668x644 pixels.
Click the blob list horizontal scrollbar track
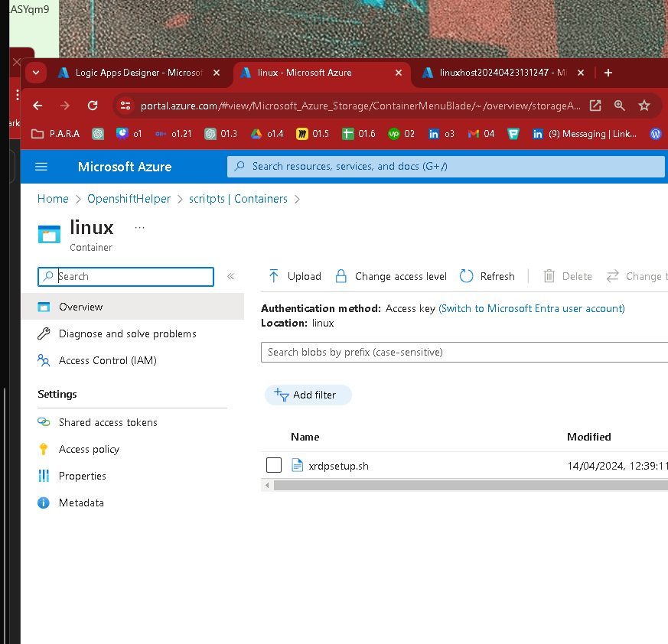click(471, 485)
